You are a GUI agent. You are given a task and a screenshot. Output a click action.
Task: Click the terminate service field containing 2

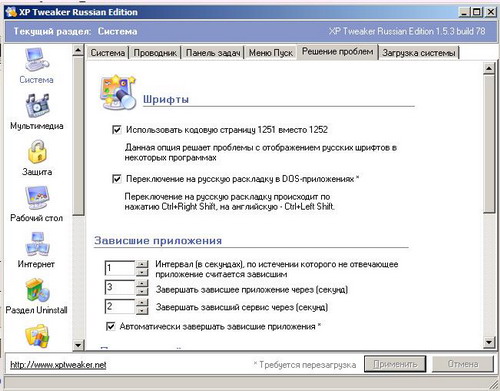pos(120,306)
